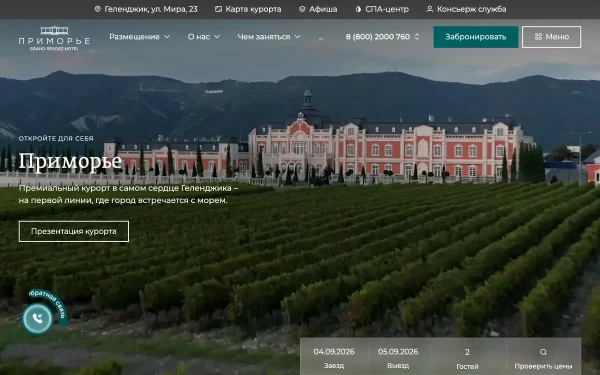Click Проверить цены button
Image resolution: width=600 pixels, height=375 pixels.
coord(543,359)
